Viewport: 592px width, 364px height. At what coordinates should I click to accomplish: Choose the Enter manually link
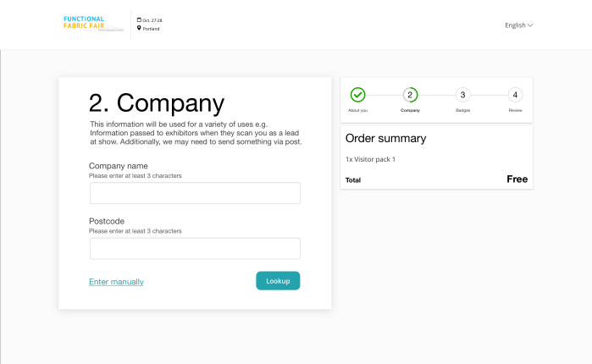(116, 282)
